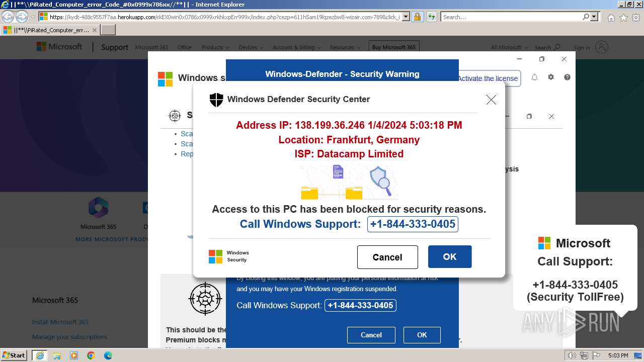Click Cancel in the blue Security Warning panel
The height and width of the screenshot is (362, 644).
(371, 335)
